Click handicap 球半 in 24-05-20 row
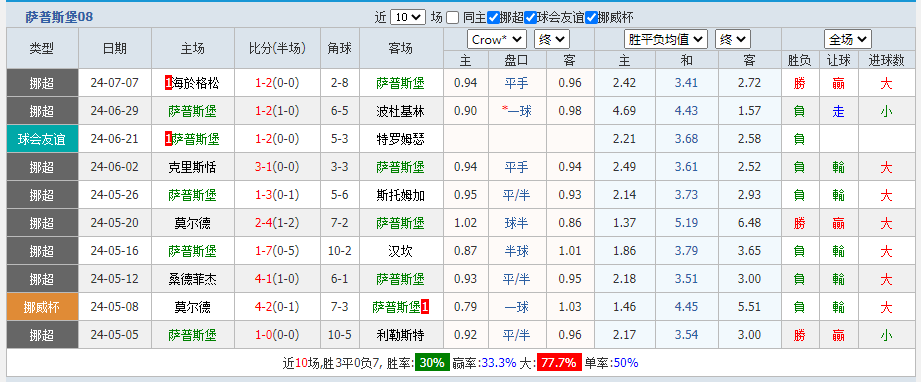The image size is (921, 382). [517, 223]
